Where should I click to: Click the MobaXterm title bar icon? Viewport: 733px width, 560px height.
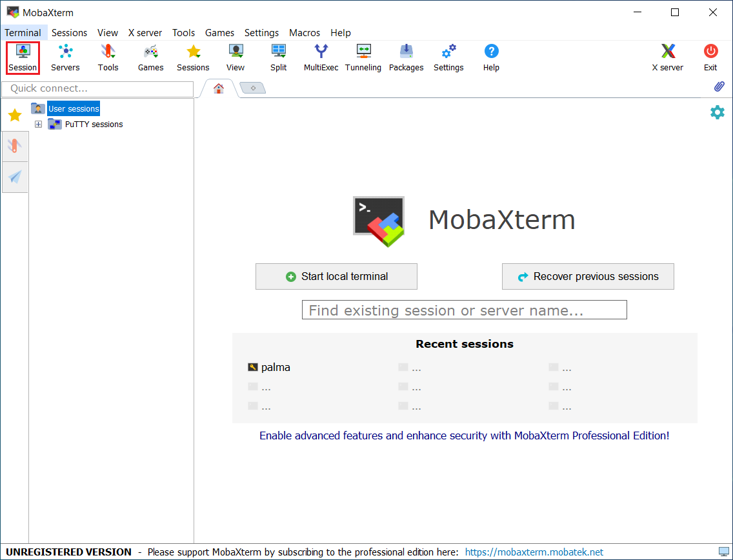[x=13, y=12]
